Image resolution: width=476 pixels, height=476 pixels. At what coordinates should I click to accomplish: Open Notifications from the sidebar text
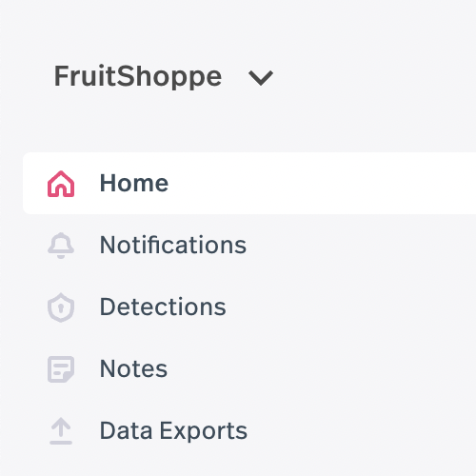(x=173, y=245)
